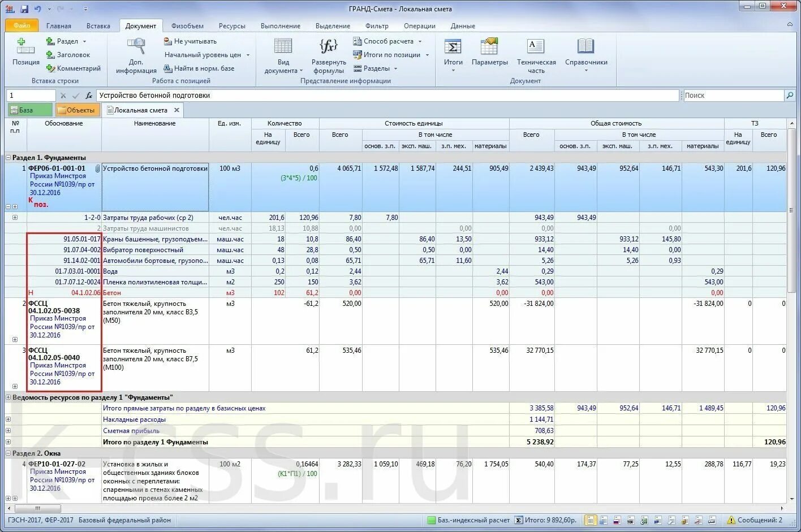Select ФЕР10-01-027-02 position code
Image resolution: width=801 pixels, height=532 pixels.
57,464
